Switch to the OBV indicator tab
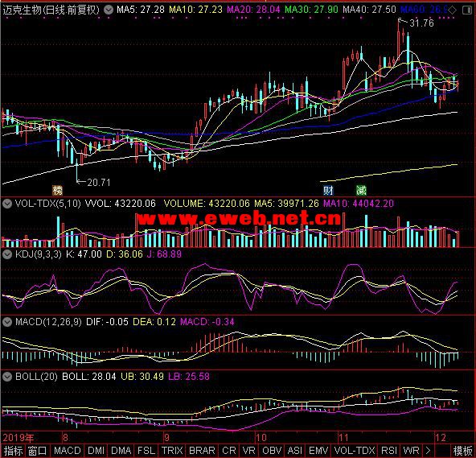 click(272, 451)
